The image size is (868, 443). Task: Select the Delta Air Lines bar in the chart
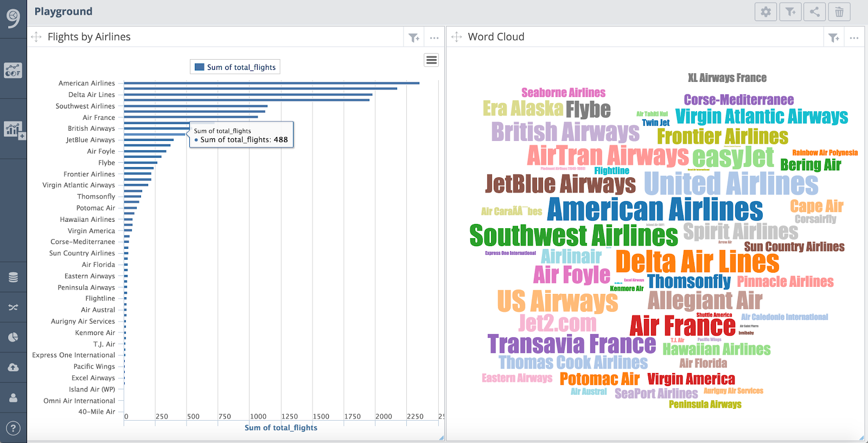tap(248, 94)
